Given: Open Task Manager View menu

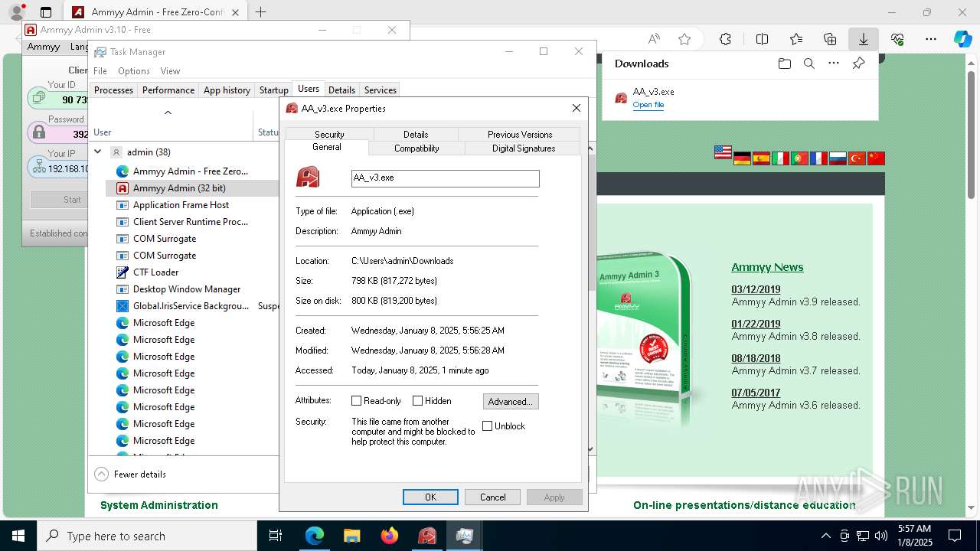Looking at the screenshot, I should click(x=170, y=70).
